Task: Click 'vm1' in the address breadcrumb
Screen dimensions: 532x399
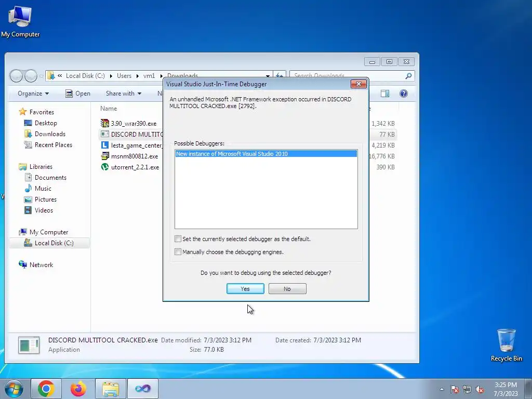Action: pyautogui.click(x=149, y=76)
